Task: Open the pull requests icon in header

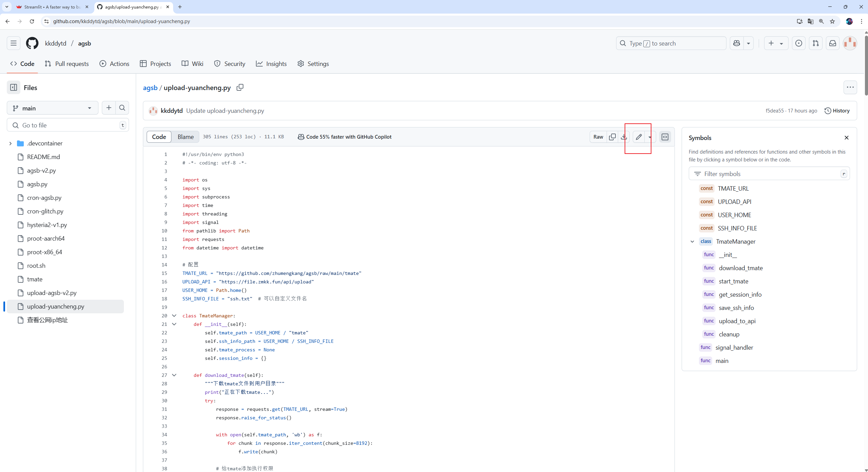Action: (x=816, y=43)
